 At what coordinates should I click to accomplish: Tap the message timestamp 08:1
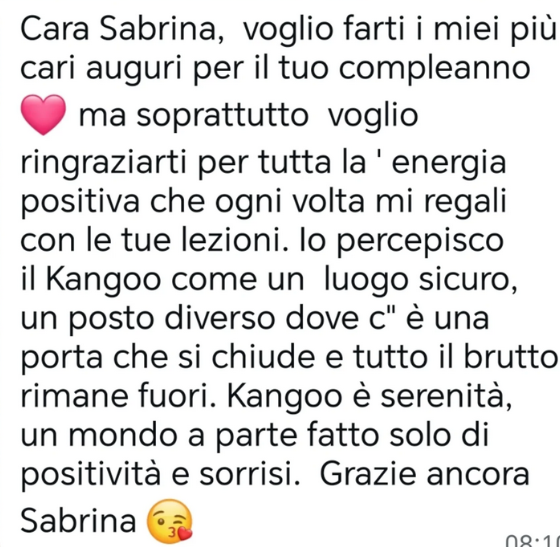coord(533,541)
